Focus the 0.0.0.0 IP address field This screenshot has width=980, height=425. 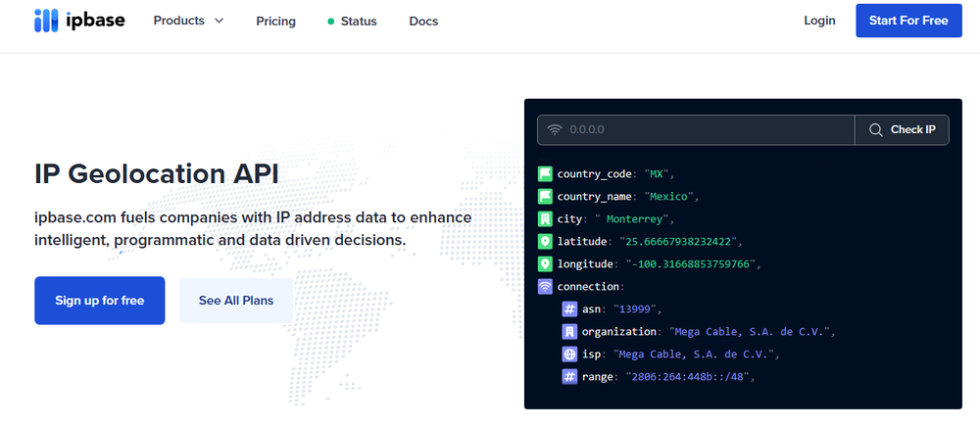(696, 130)
